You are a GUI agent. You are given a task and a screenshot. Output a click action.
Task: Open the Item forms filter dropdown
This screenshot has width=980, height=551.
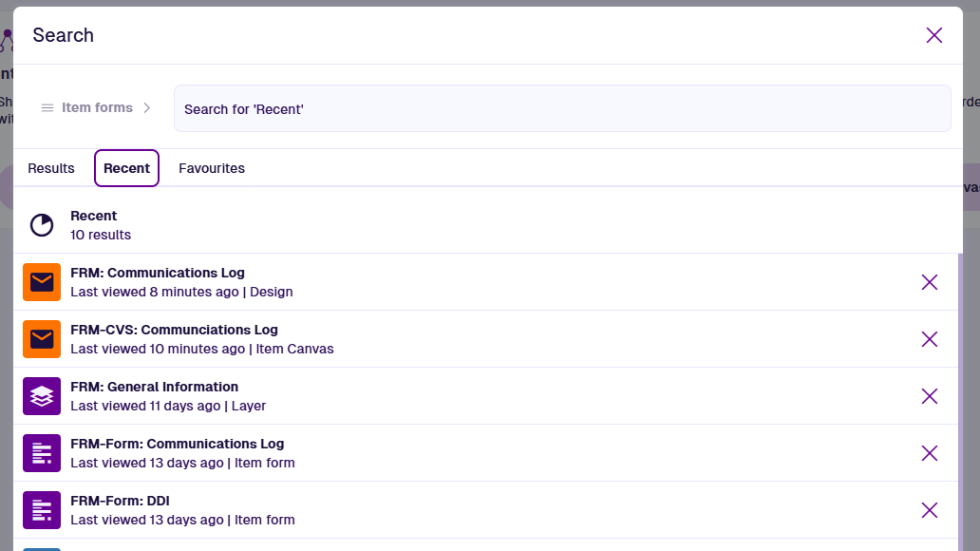(x=96, y=108)
